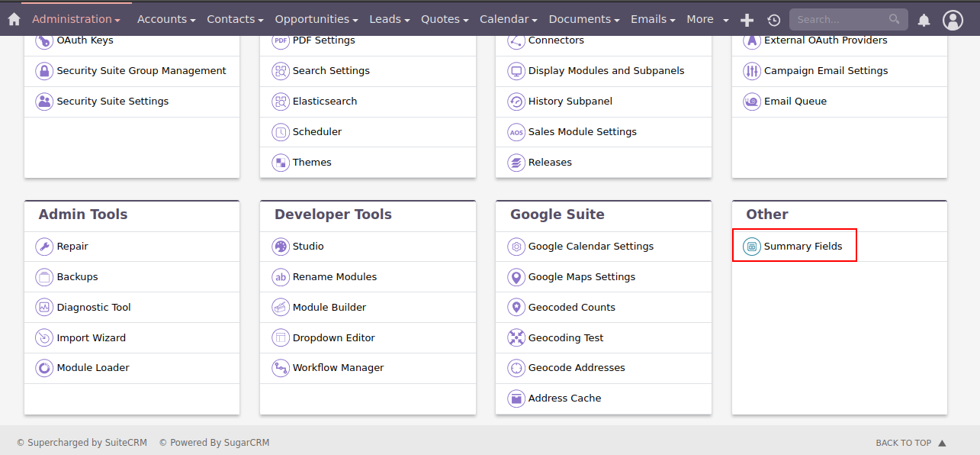Screen dimensions: 980x455
Task: Click the Search Settings icon
Action: (x=281, y=71)
